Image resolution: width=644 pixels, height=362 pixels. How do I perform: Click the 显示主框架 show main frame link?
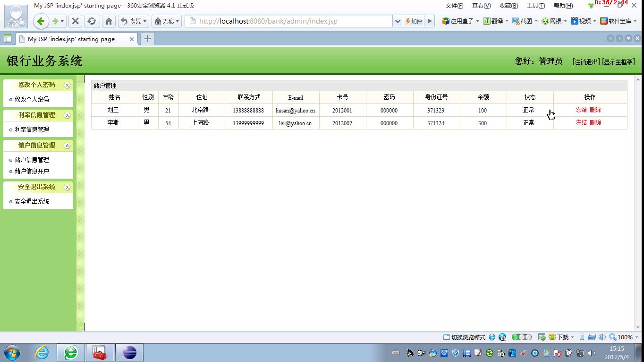(619, 62)
